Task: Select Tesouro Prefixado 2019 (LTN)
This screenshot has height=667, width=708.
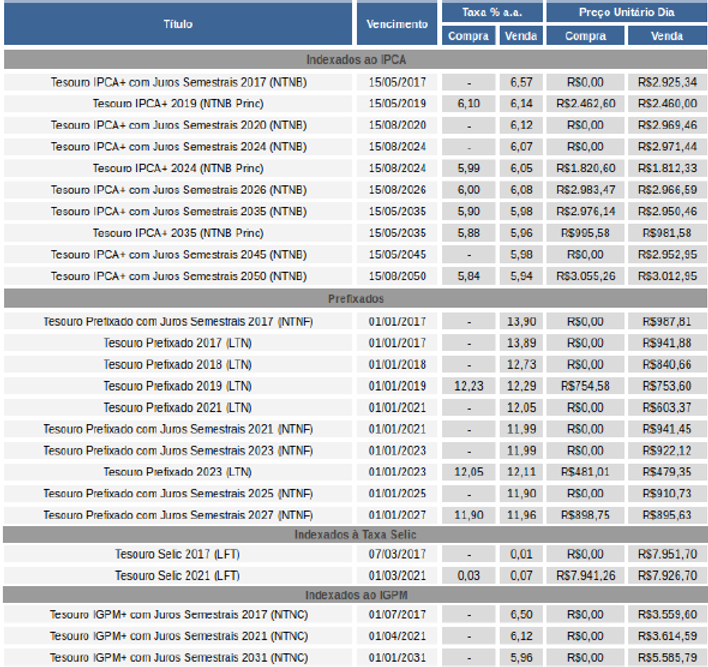Action: point(178,386)
